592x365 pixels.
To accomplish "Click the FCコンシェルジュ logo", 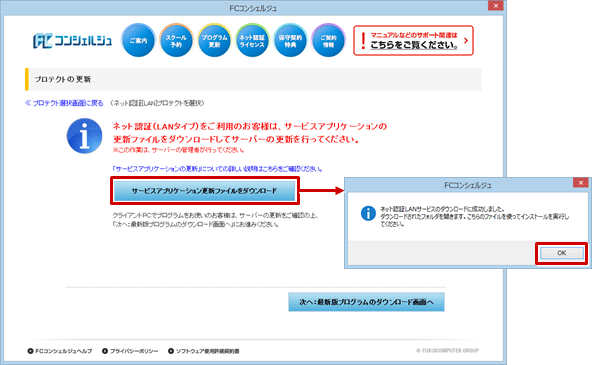I will [72, 41].
